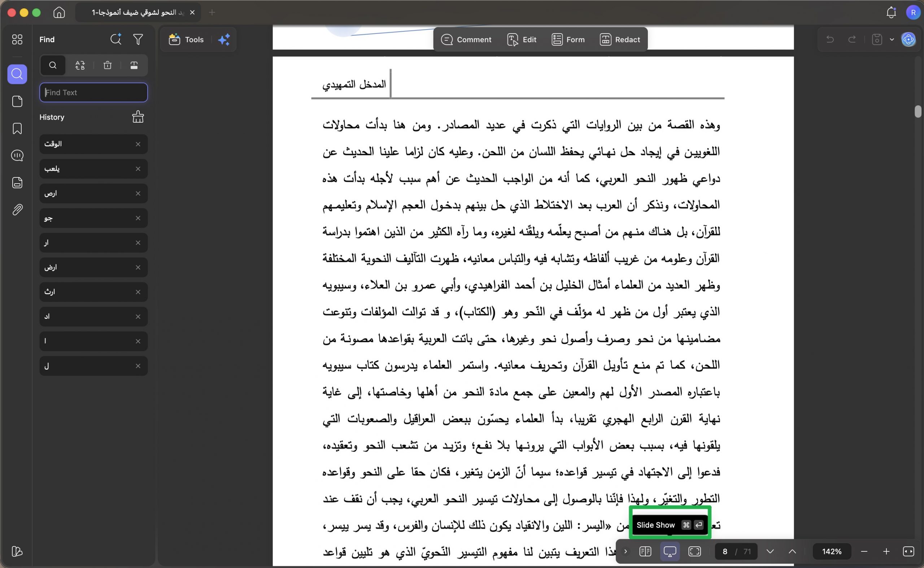Click the delete found text icon
Screen dimensions: 924x568
(x=108, y=65)
